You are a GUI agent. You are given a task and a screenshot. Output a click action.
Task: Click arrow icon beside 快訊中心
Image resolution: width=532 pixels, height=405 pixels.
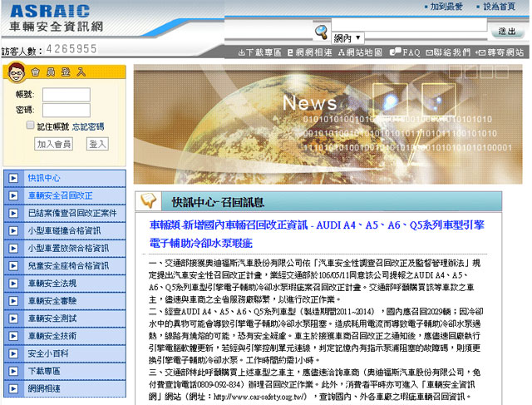13,178
